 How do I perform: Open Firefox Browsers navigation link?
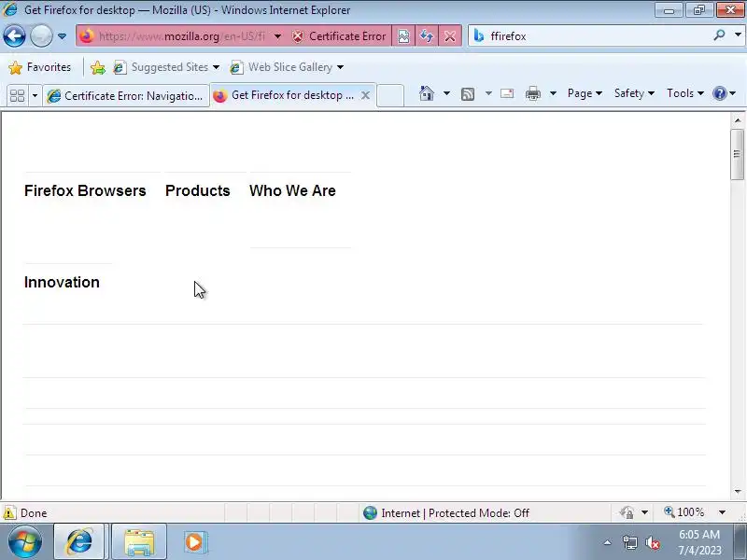(85, 190)
